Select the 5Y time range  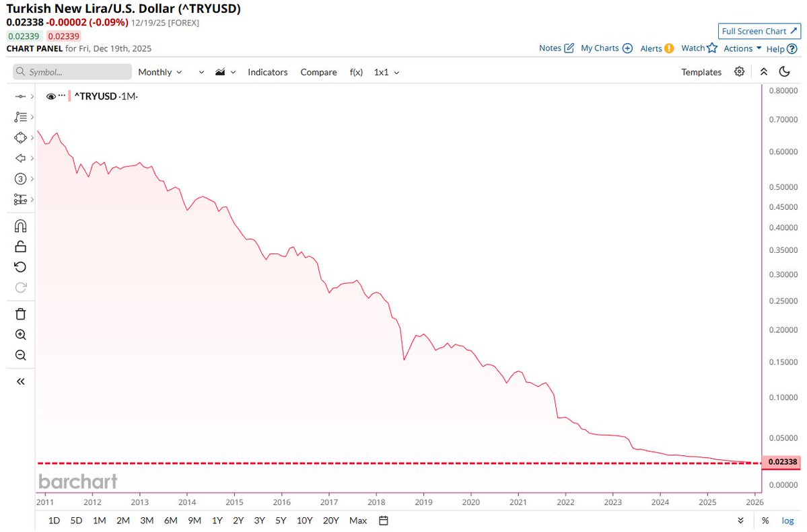[281, 521]
